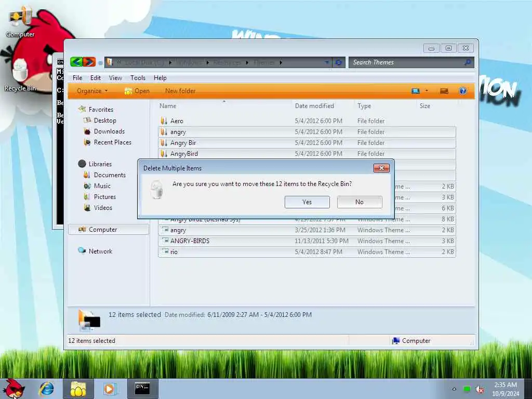
Task: Launch Internet Explorer from taskbar
Action: (x=46, y=389)
